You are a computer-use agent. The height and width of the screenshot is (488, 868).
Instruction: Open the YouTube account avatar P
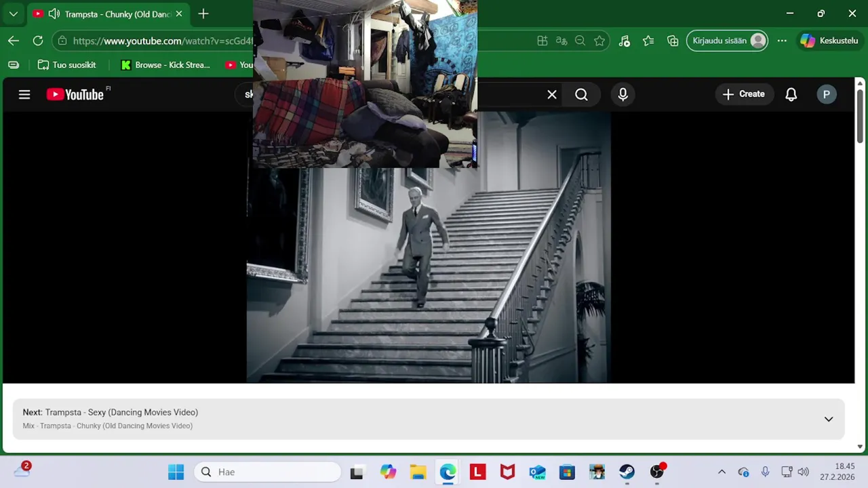pos(827,95)
